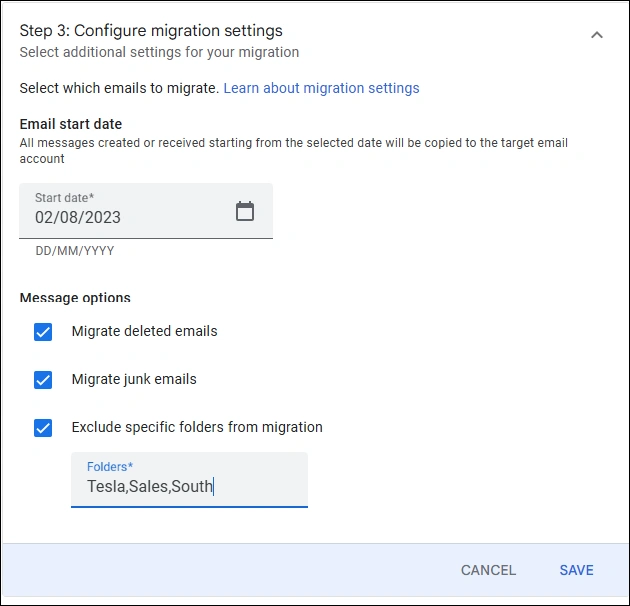Disable Exclude specific folders from migration
Image resolution: width=630 pixels, height=606 pixels.
[43, 428]
